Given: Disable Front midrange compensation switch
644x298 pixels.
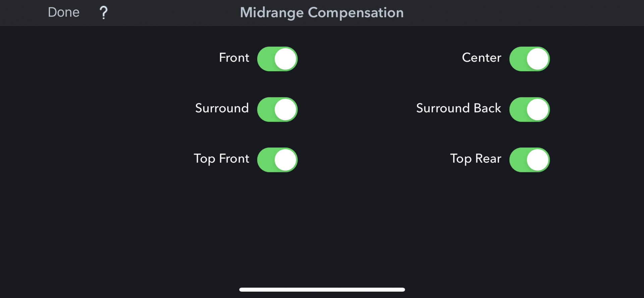Looking at the screenshot, I should click(x=277, y=59).
